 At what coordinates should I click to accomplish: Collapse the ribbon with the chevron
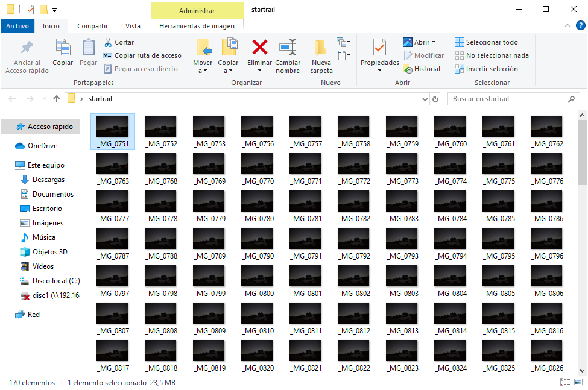(x=567, y=25)
